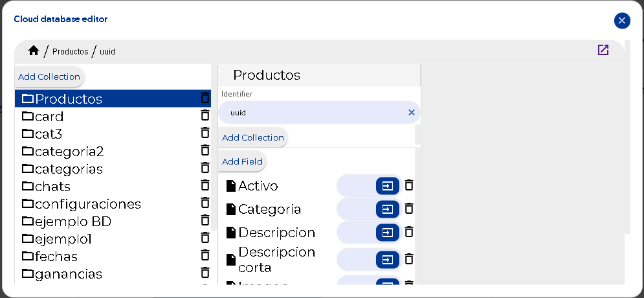Go to Productos in the breadcrumb
Screen dimensions: 644x298
[x=71, y=52]
